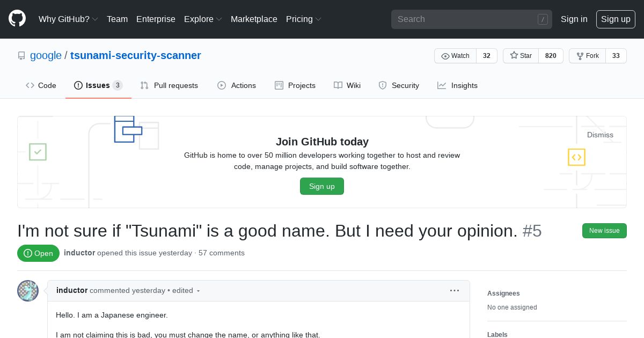Screen dimensions: 644x338
Task: Open the google owner link
Action: 46,55
